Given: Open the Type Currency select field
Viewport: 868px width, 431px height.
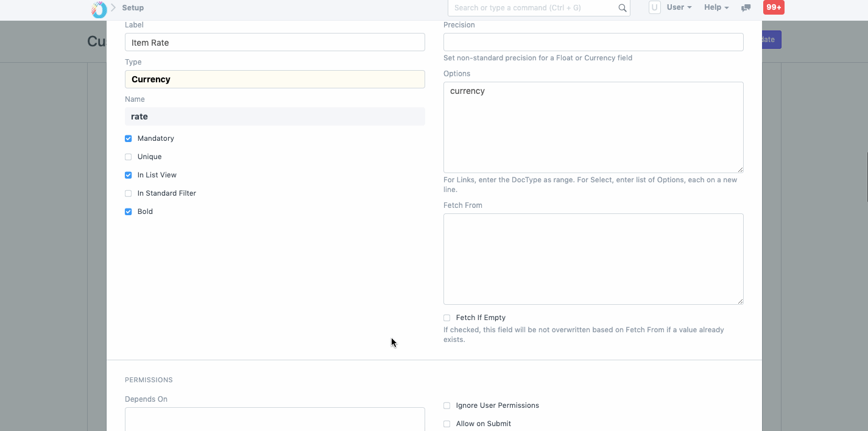Looking at the screenshot, I should pyautogui.click(x=275, y=79).
